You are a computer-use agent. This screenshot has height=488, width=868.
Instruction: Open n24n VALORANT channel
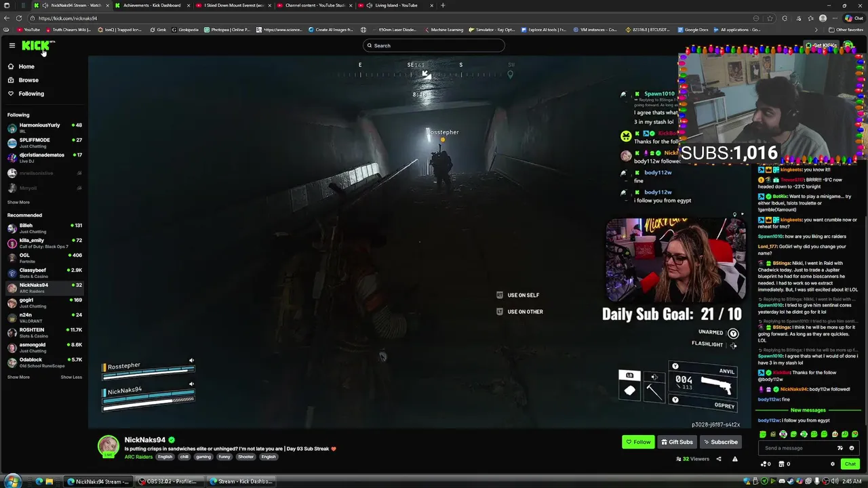pos(44,317)
